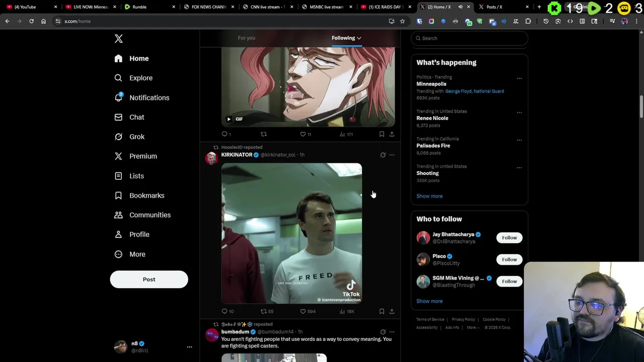Bookmark this page with the star icon
The image size is (644, 362).
pyautogui.click(x=403, y=21)
